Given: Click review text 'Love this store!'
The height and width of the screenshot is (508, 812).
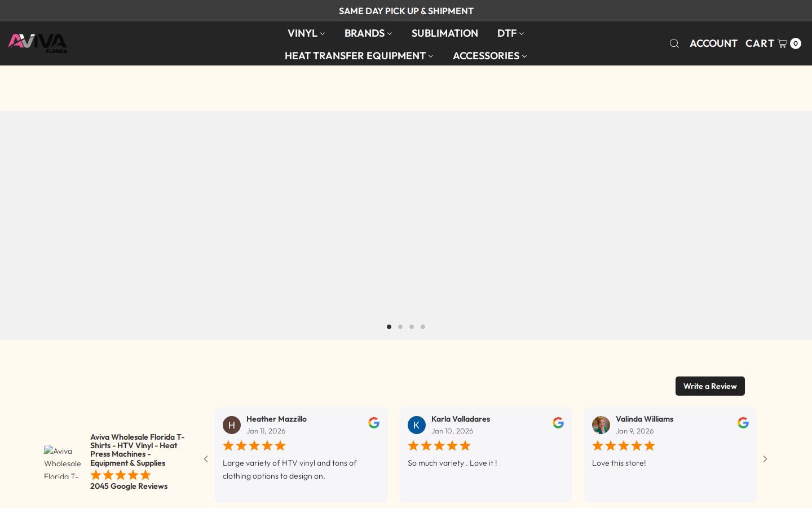Looking at the screenshot, I should (x=619, y=463).
